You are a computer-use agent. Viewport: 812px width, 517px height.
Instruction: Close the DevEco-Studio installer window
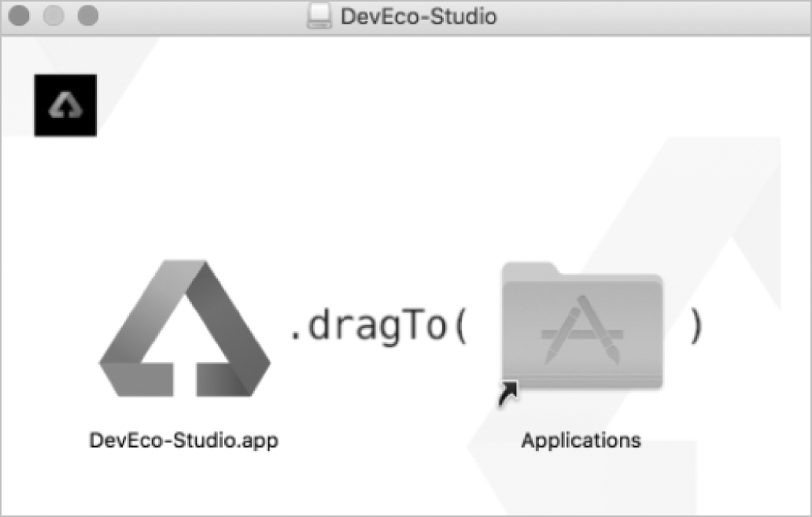click(19, 16)
